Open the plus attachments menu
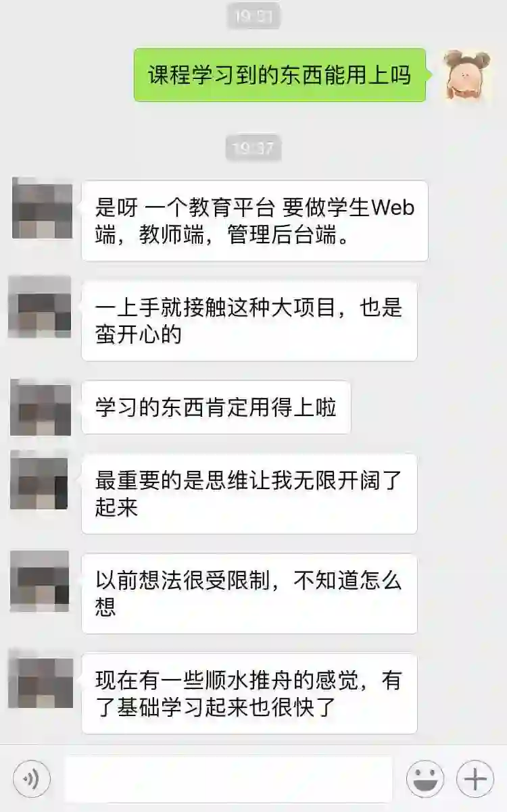 (x=475, y=779)
